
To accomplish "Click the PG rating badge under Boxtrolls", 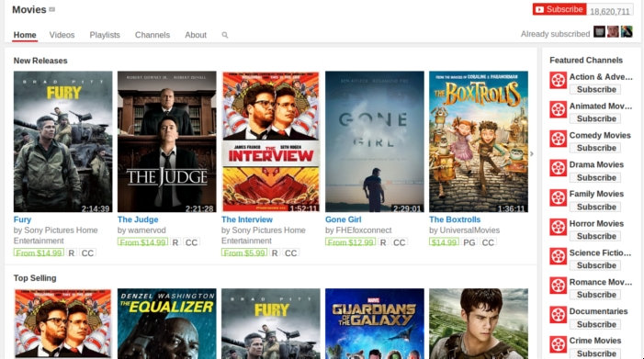I will pos(469,242).
